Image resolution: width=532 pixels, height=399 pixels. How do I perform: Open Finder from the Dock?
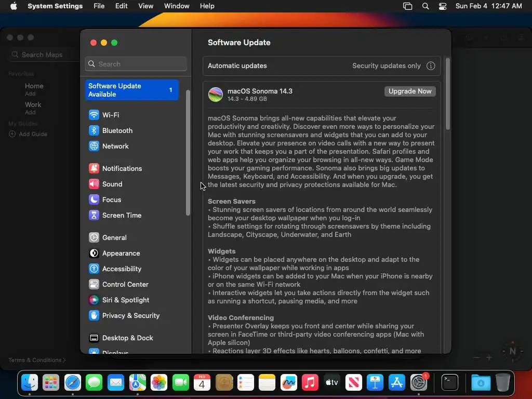(x=30, y=383)
